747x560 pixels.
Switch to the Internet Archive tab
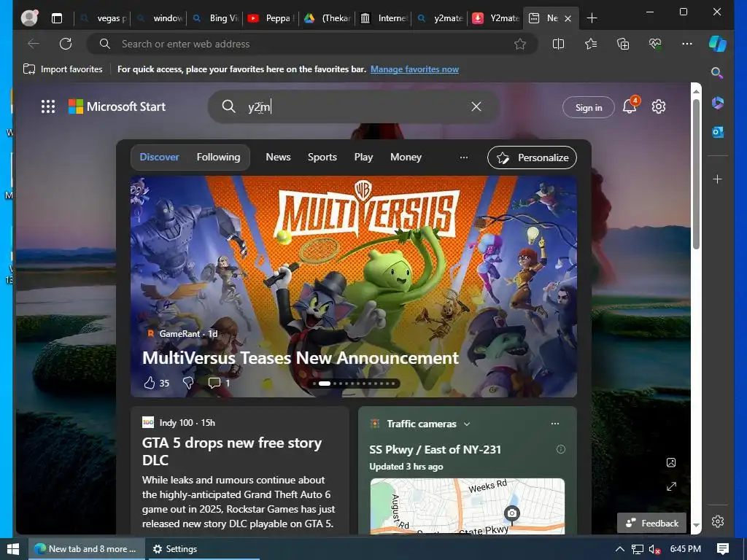click(384, 18)
